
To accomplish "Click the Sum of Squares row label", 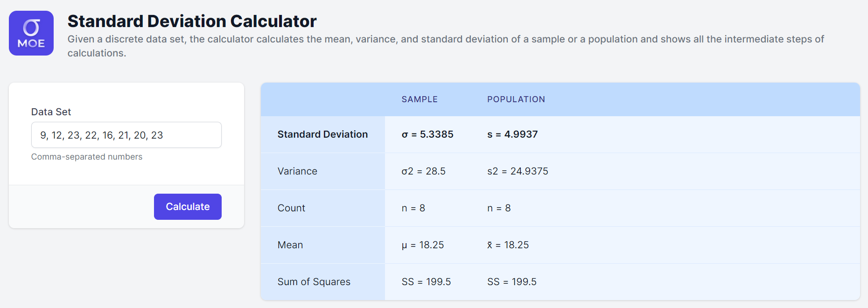I will click(x=314, y=282).
